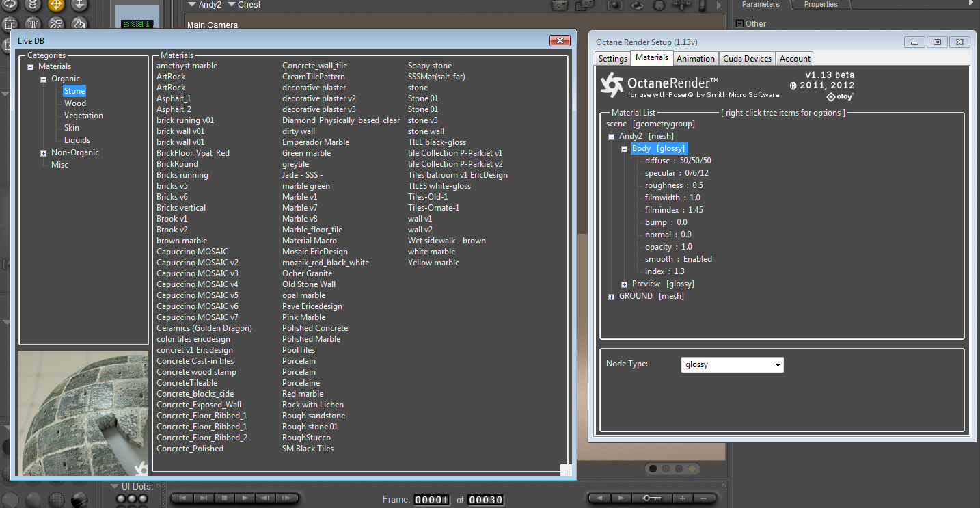Click the total frame count field
Viewport: 980px width, 508px height.
[486, 500]
